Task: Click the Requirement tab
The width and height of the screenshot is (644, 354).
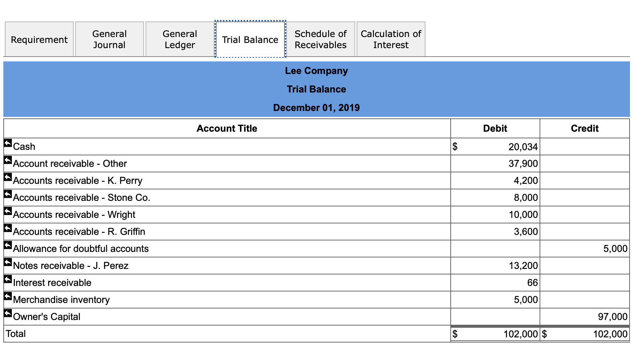Action: [x=39, y=39]
